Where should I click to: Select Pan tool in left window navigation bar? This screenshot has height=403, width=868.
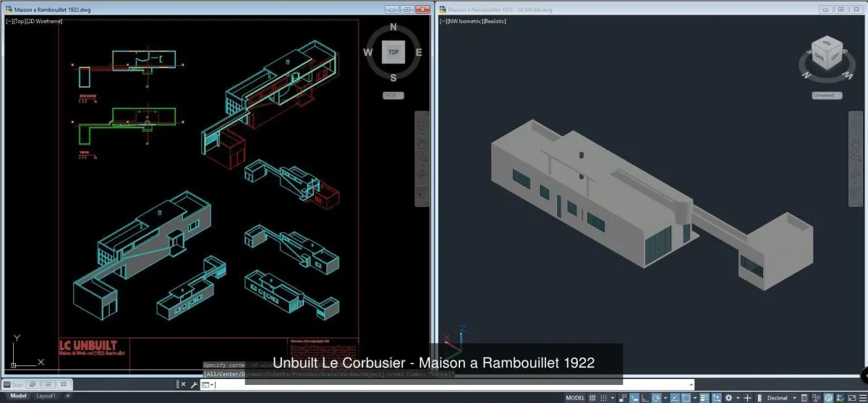point(422,143)
